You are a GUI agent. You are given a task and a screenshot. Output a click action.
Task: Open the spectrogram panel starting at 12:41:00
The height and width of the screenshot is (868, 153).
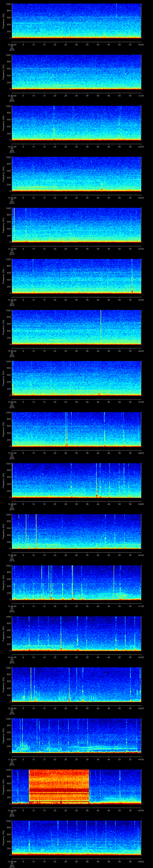point(76,634)
